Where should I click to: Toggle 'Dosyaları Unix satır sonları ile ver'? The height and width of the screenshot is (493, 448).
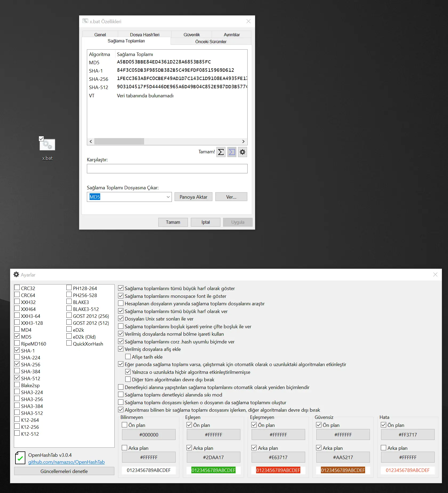(x=121, y=318)
